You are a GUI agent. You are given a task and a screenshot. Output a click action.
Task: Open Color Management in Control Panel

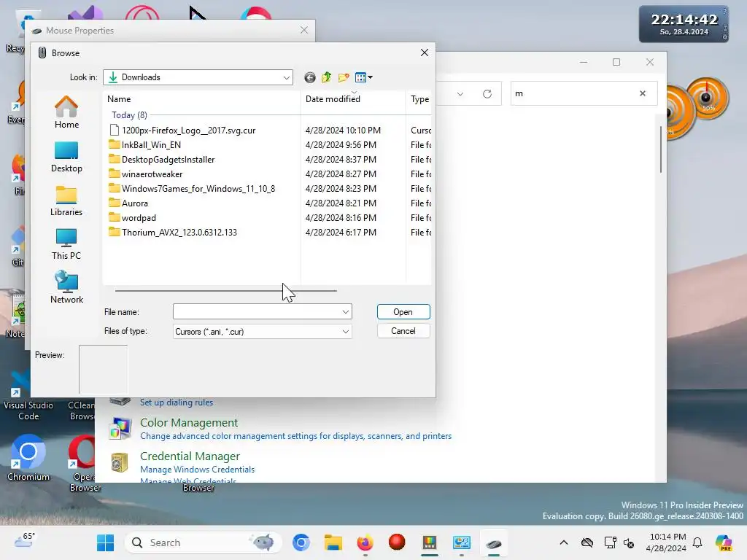(x=189, y=423)
